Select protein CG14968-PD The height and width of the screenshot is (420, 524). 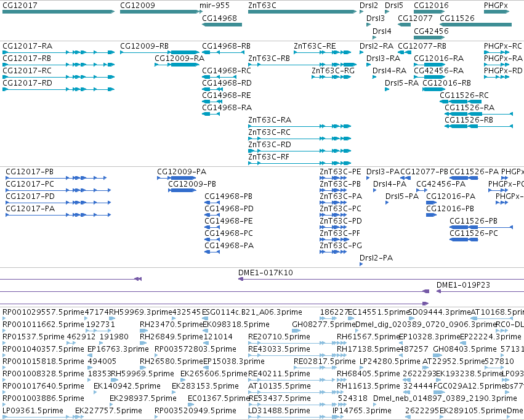coord(212,215)
